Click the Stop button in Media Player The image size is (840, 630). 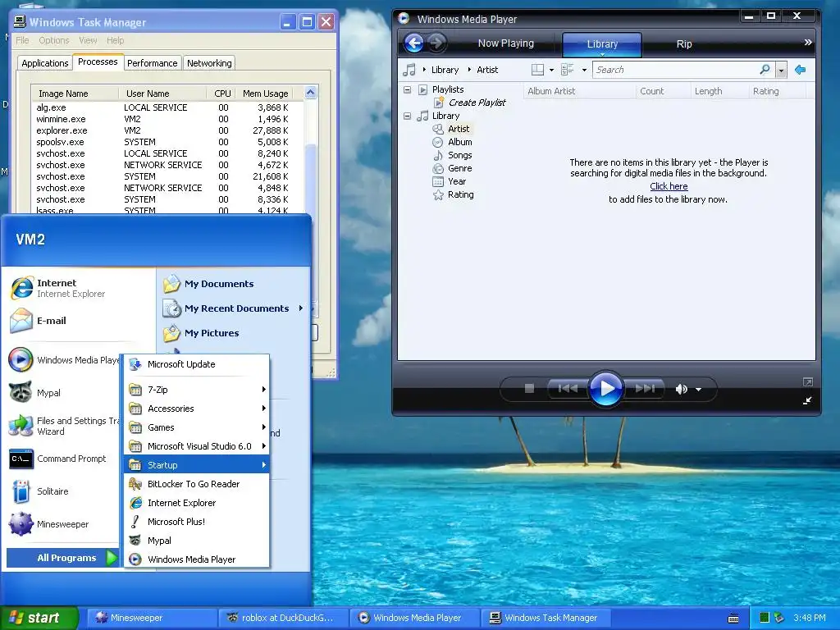point(529,388)
